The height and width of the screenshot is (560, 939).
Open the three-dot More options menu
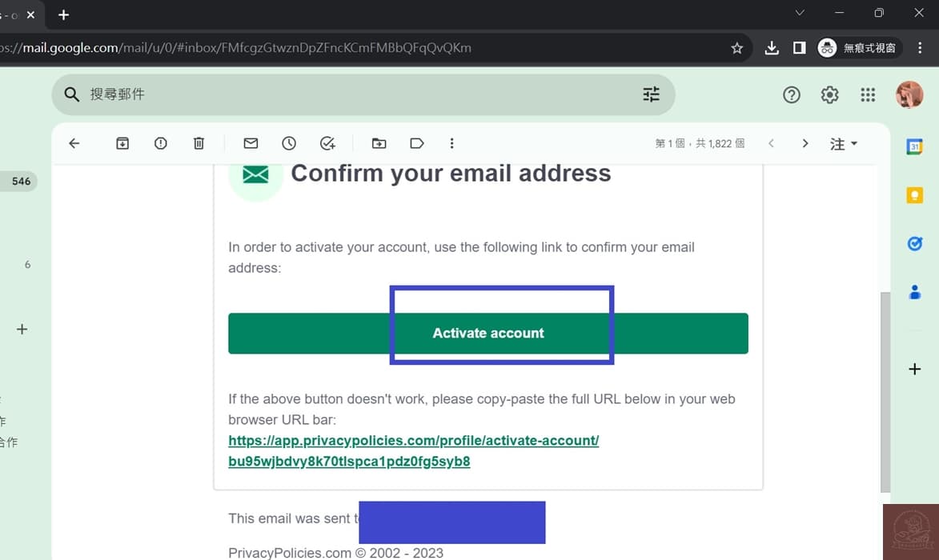[451, 143]
